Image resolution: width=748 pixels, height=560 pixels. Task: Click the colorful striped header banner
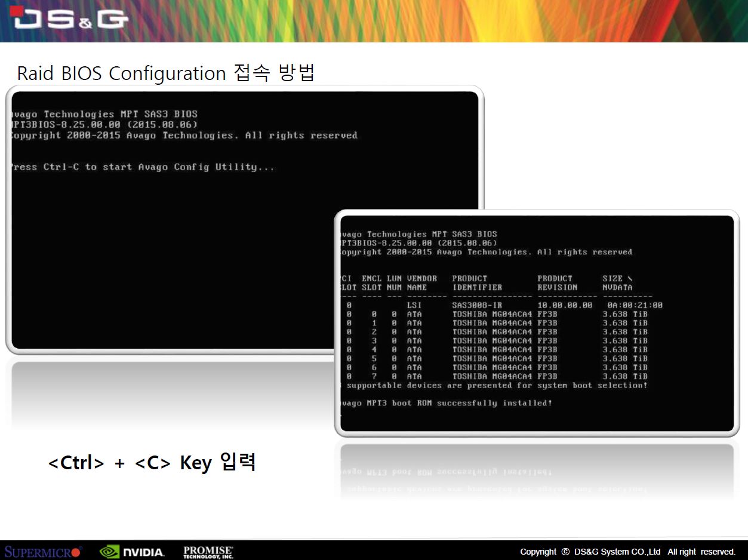[418, 21]
